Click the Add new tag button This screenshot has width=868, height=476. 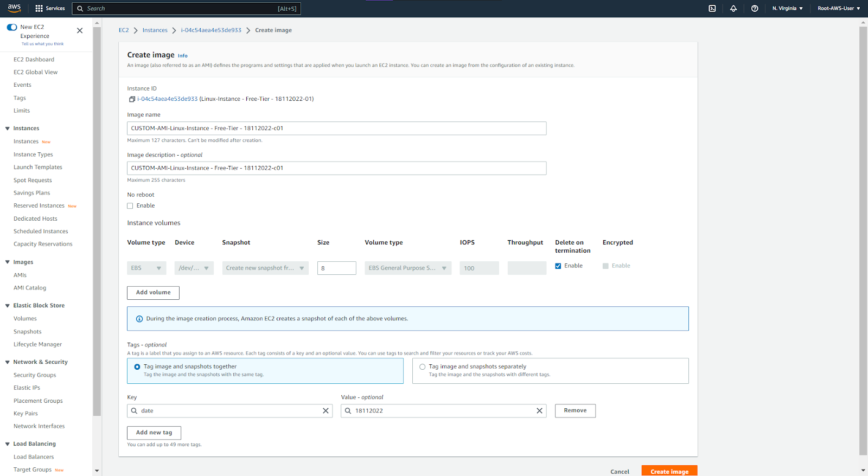[x=154, y=433]
